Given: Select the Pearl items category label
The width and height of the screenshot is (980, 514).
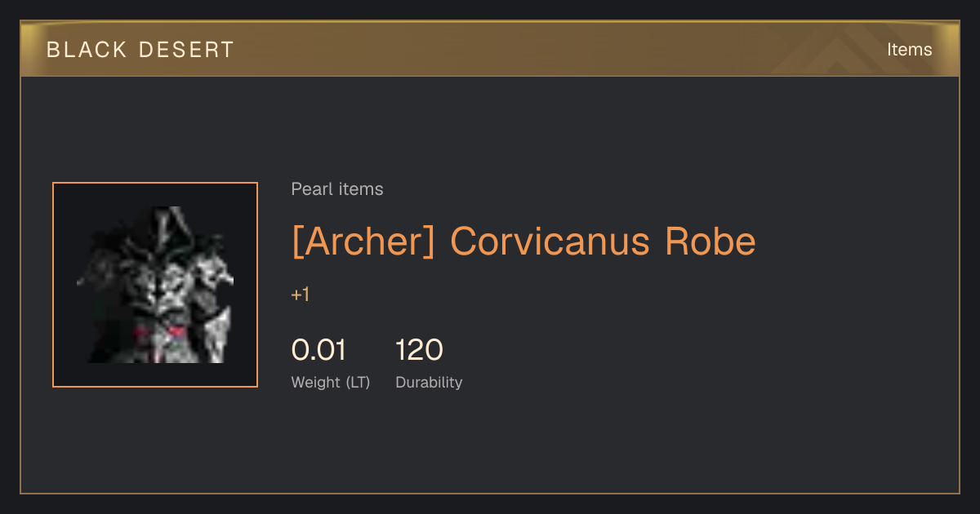Looking at the screenshot, I should tap(337, 189).
